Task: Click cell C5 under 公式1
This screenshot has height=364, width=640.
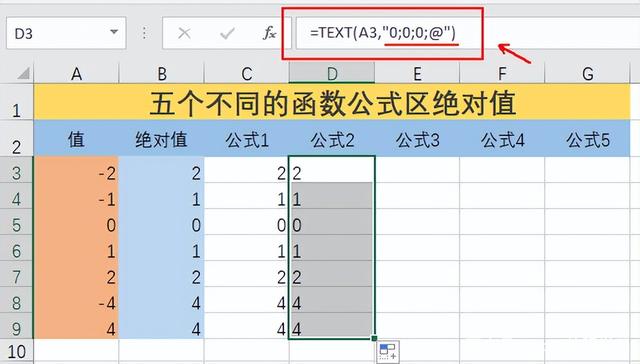Action: click(247, 222)
